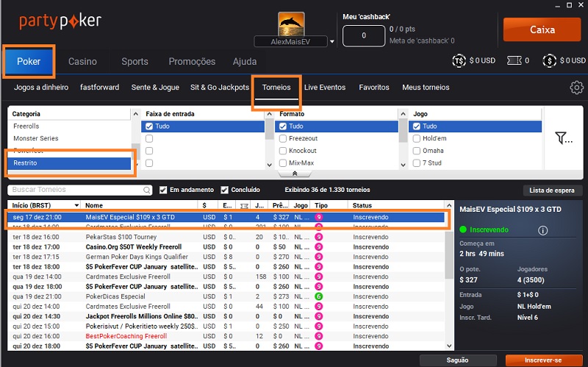588x367 pixels.
Task: Open the Lista de espera button
Action: pos(552,190)
